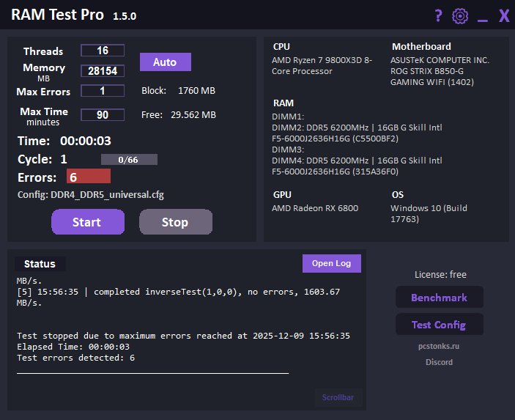Viewport: 515px width, 420px height.
Task: Click the 'Test errors detected: 6' line
Action: click(76, 358)
